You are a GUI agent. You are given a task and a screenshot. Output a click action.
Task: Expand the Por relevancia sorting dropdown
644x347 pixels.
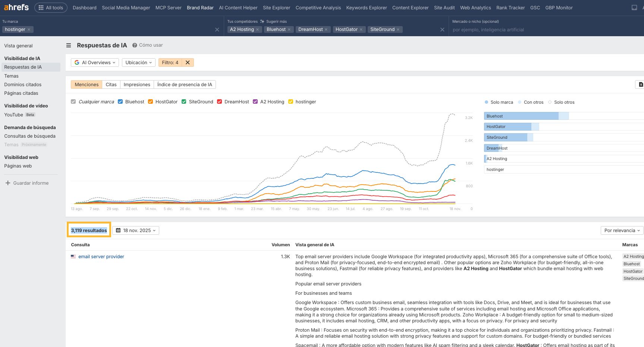pyautogui.click(x=621, y=230)
